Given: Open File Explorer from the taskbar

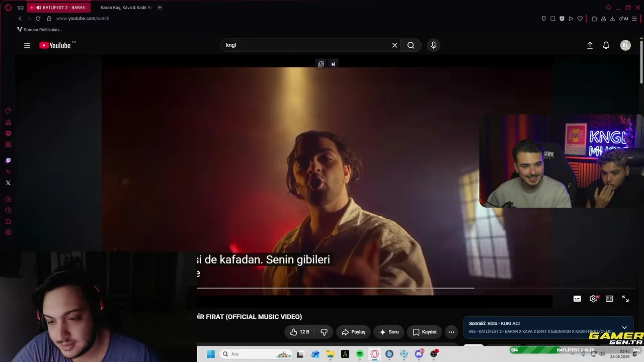Looking at the screenshot, I should click(330, 354).
